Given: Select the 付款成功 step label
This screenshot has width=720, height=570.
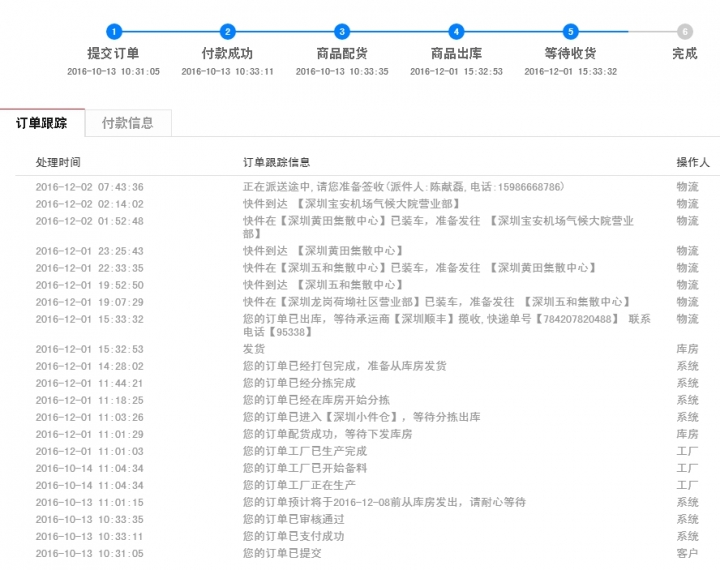Looking at the screenshot, I should tap(227, 53).
